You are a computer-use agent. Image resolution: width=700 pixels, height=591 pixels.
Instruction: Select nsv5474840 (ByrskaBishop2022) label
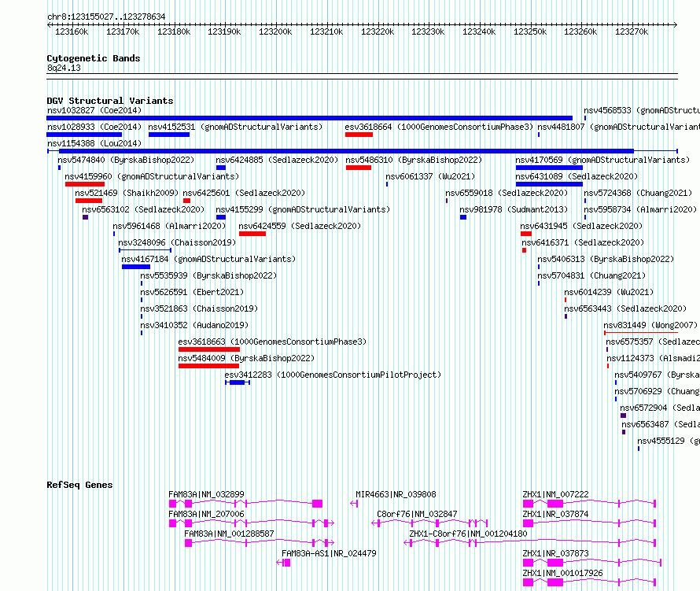click(126, 160)
